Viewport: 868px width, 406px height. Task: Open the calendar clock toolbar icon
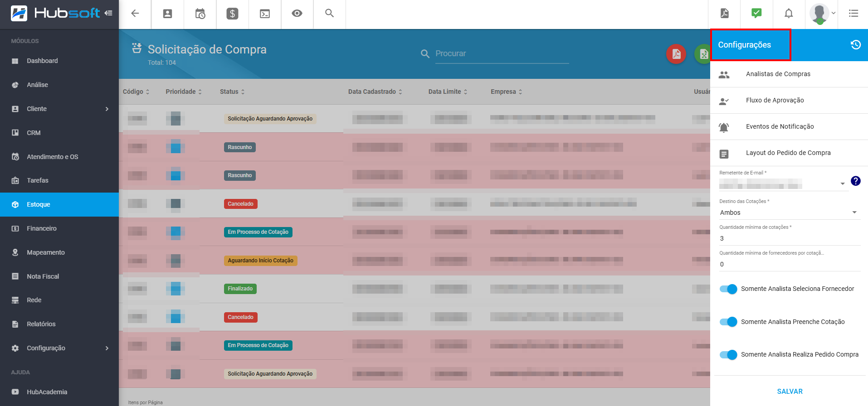(x=200, y=14)
